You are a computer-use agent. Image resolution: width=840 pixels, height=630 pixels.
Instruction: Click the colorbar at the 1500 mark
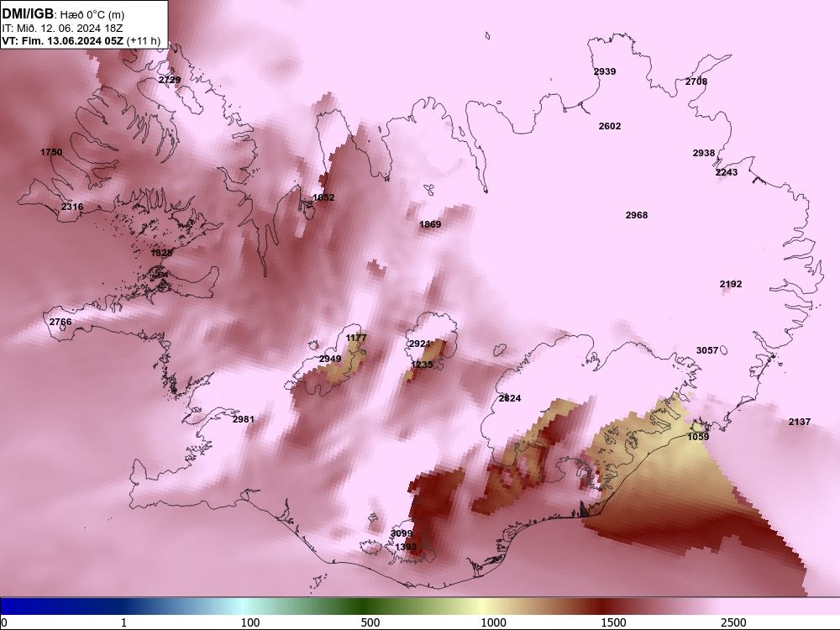(x=613, y=622)
